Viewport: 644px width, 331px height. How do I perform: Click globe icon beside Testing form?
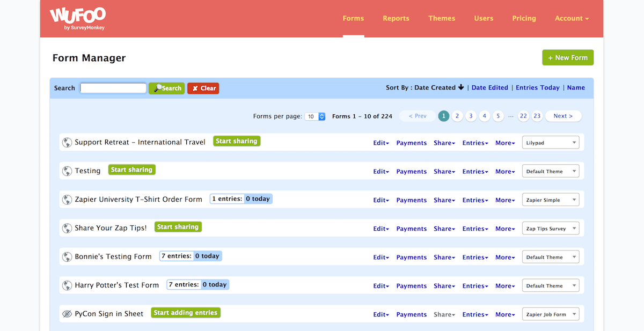(67, 171)
